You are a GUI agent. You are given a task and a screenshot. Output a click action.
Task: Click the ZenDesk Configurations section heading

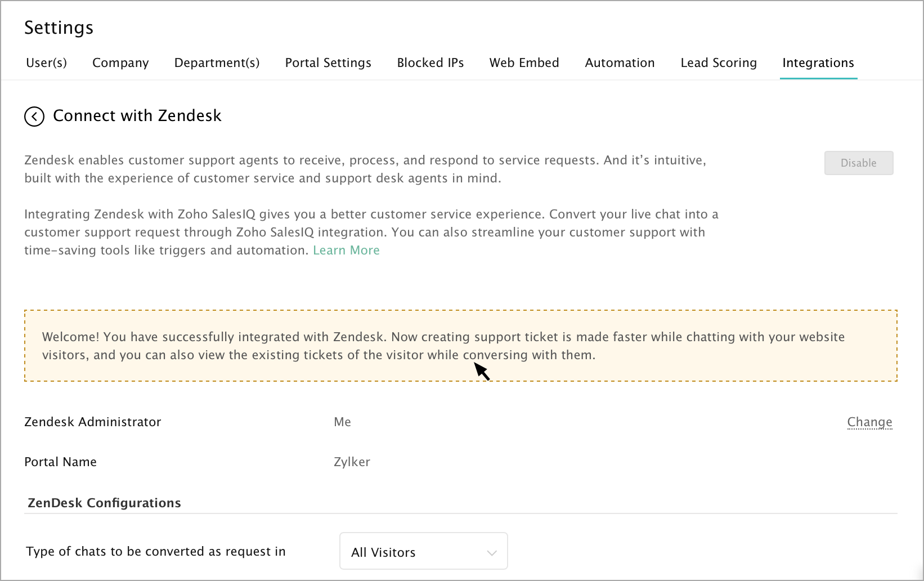(104, 503)
